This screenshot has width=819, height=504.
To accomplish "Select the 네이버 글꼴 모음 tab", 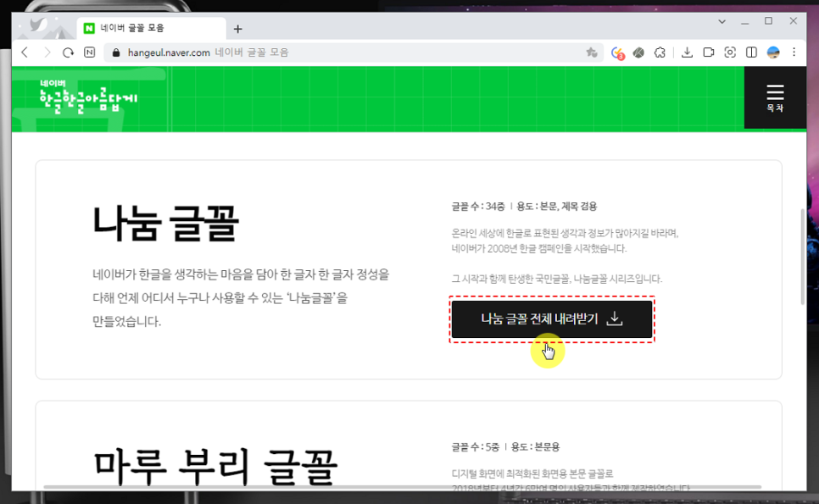I will pyautogui.click(x=152, y=28).
